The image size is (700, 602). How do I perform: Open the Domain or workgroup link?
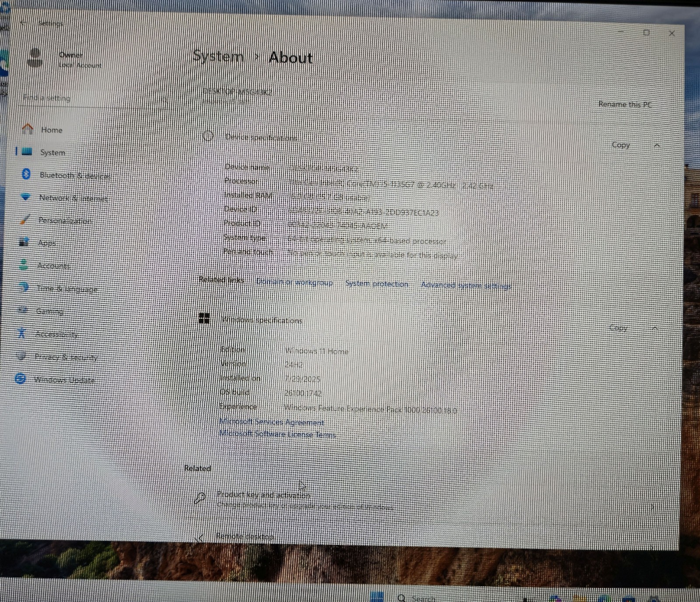294,282
